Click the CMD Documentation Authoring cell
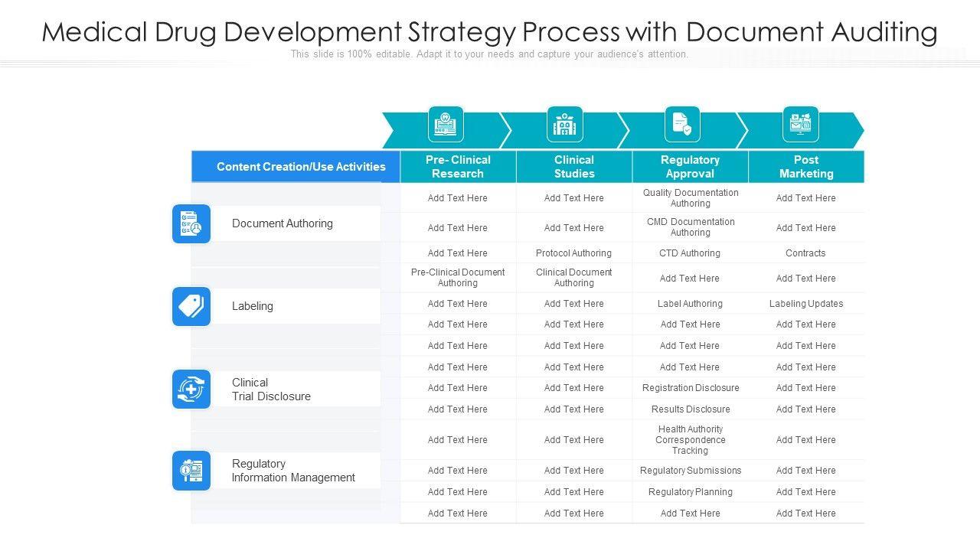The width and height of the screenshot is (980, 551). pos(691,227)
